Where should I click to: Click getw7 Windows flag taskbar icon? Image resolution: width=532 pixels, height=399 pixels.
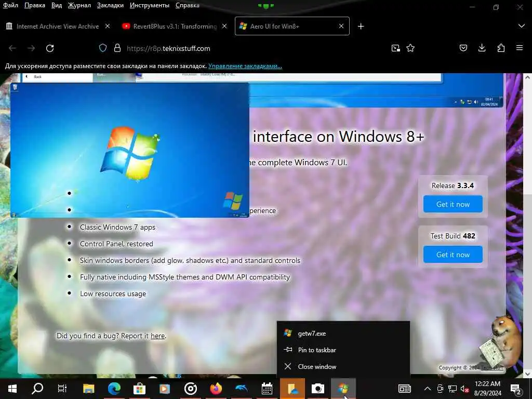(343, 389)
